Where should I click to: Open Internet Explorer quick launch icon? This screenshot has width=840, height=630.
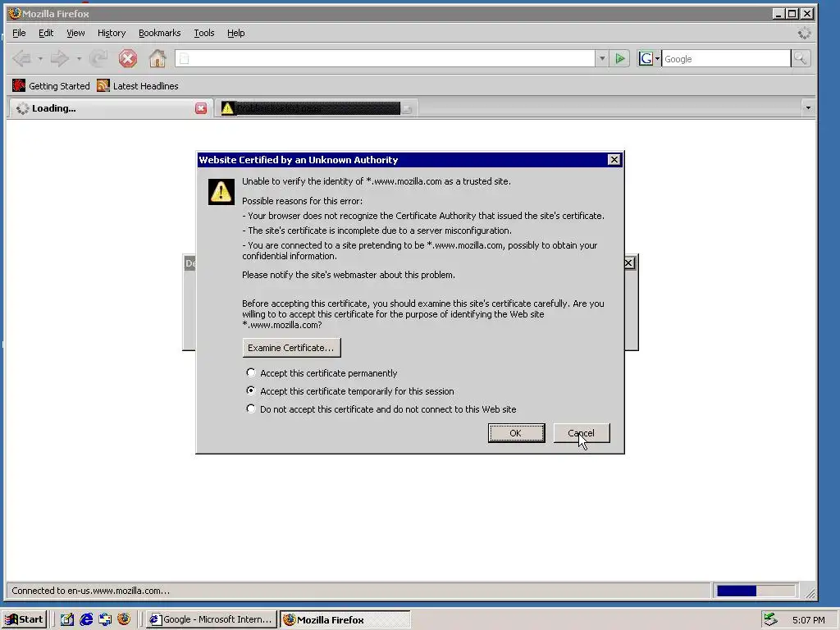click(x=86, y=619)
